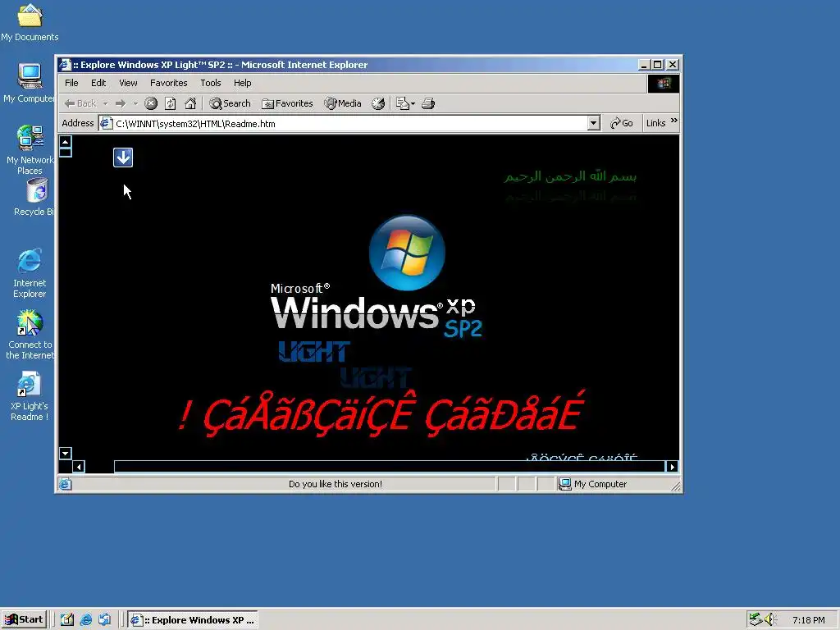
Task: Stop loading with the Stop icon
Action: click(151, 103)
